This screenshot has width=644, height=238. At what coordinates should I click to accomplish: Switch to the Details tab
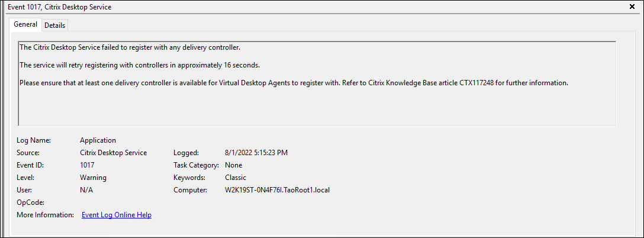(55, 25)
